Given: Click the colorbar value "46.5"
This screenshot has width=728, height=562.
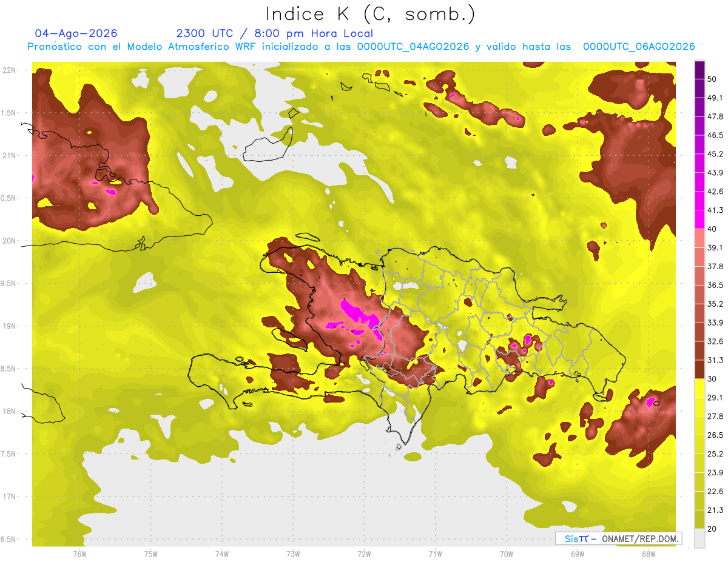Looking at the screenshot, I should (x=715, y=136).
